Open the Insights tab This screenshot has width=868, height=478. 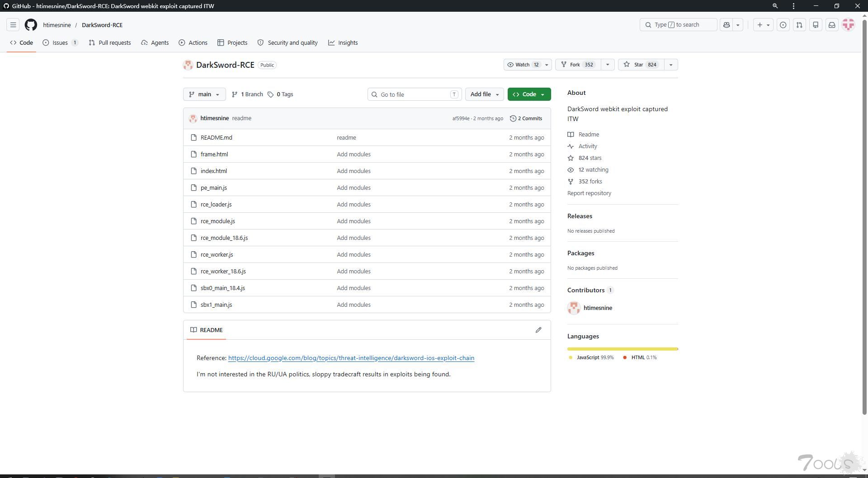point(343,42)
